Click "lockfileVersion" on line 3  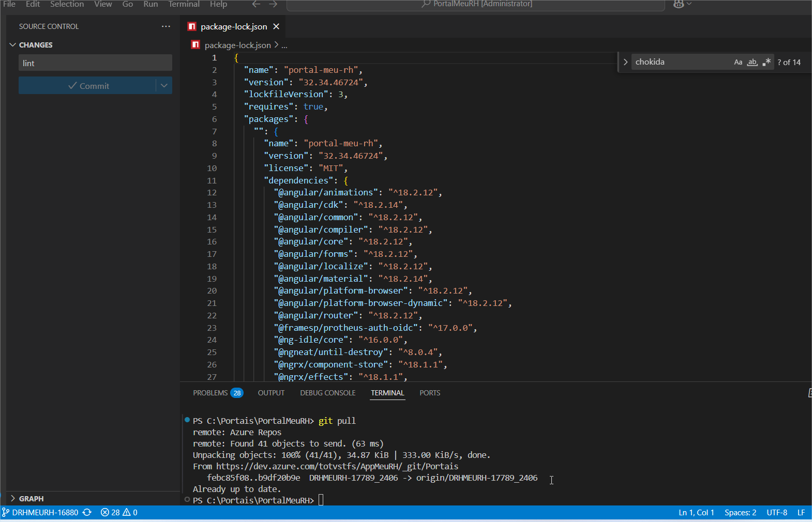click(x=286, y=94)
